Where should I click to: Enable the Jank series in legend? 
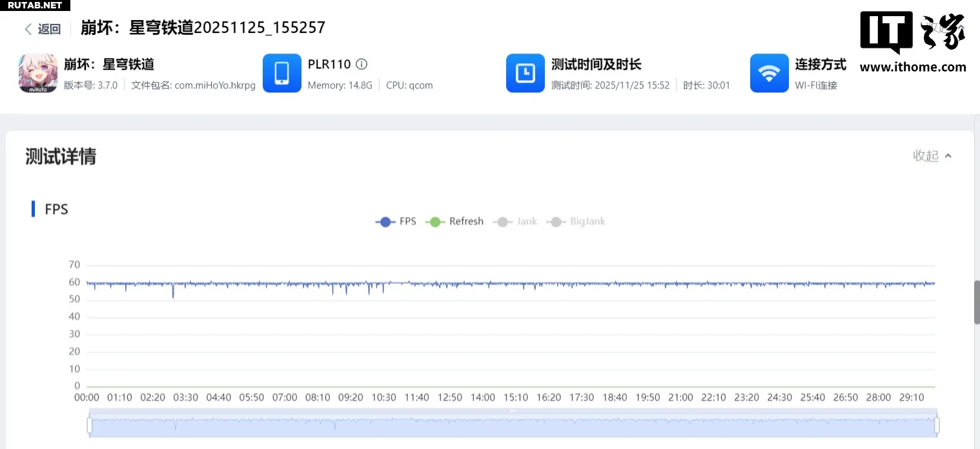pyautogui.click(x=515, y=222)
